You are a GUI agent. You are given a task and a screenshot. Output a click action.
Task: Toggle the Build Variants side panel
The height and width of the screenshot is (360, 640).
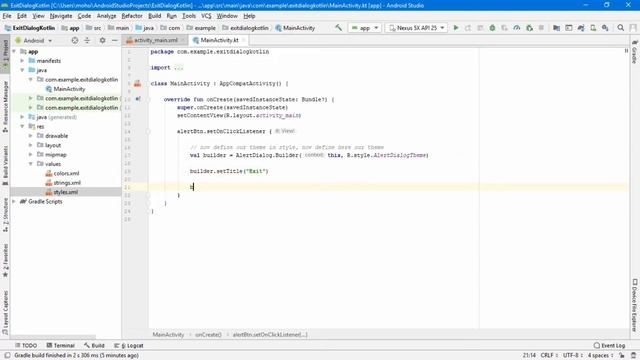5,166
